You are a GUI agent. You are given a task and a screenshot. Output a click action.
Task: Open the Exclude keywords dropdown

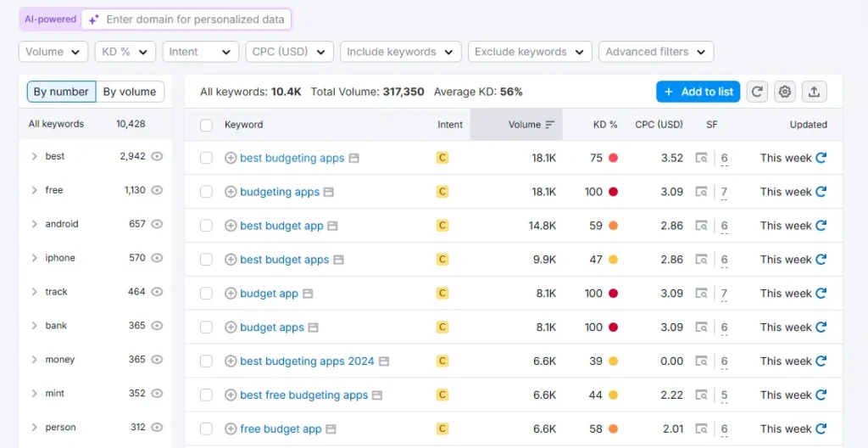530,52
